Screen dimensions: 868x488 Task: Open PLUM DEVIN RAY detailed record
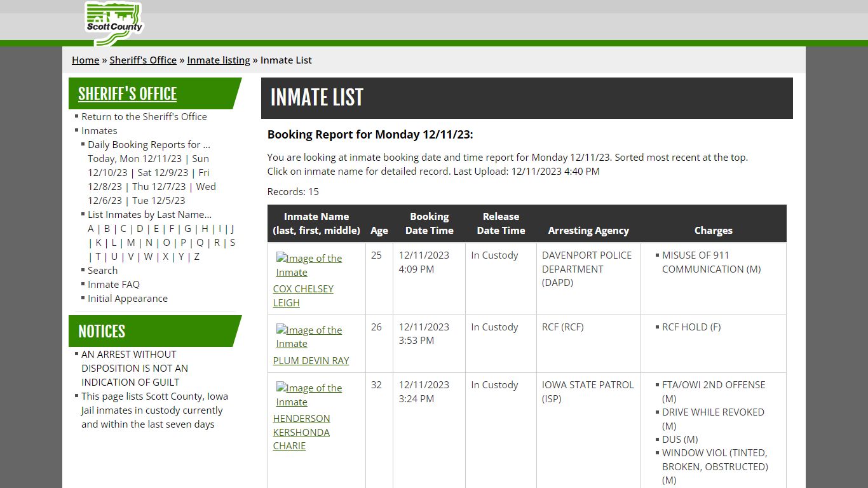click(311, 360)
